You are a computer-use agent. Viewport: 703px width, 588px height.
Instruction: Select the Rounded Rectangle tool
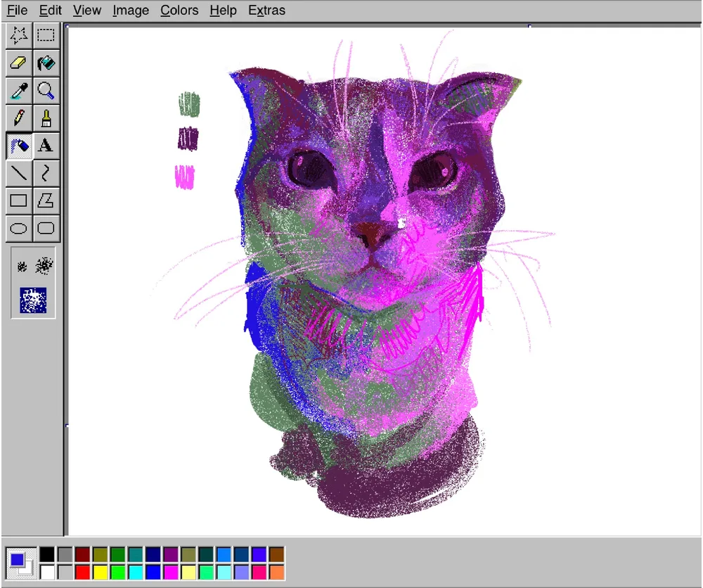click(x=46, y=229)
